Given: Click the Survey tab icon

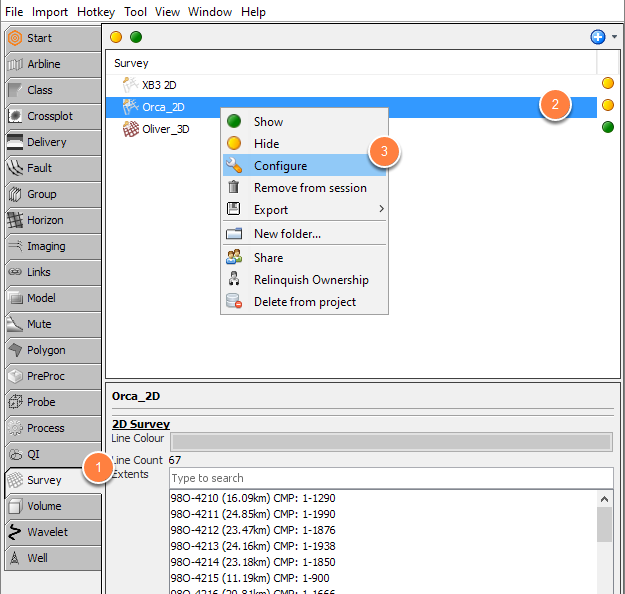Looking at the screenshot, I should 15,480.
